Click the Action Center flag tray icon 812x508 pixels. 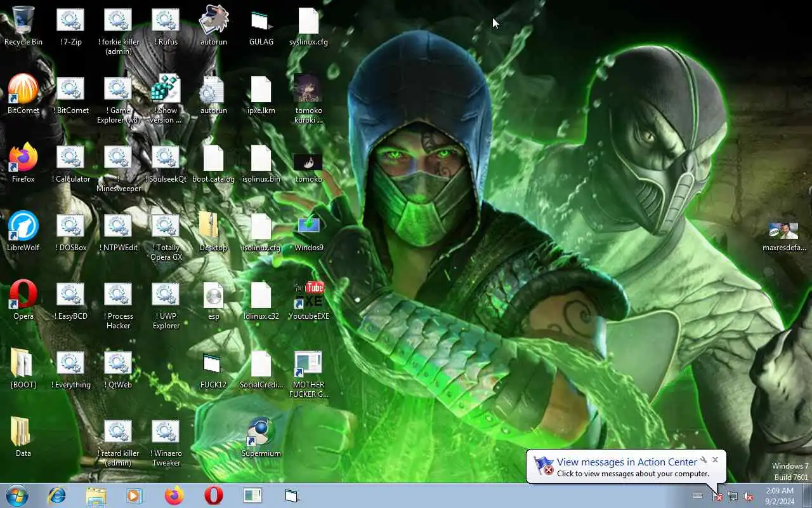tap(717, 496)
